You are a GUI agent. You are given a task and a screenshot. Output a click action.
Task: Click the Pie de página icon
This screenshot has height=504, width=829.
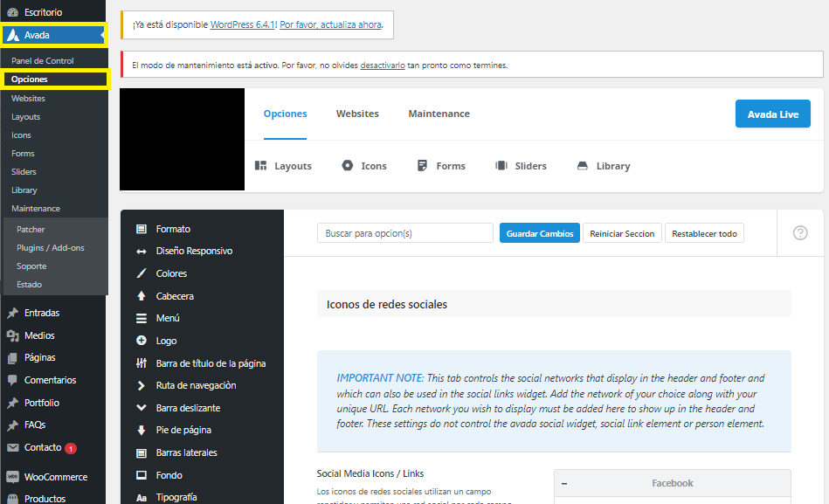point(142,430)
